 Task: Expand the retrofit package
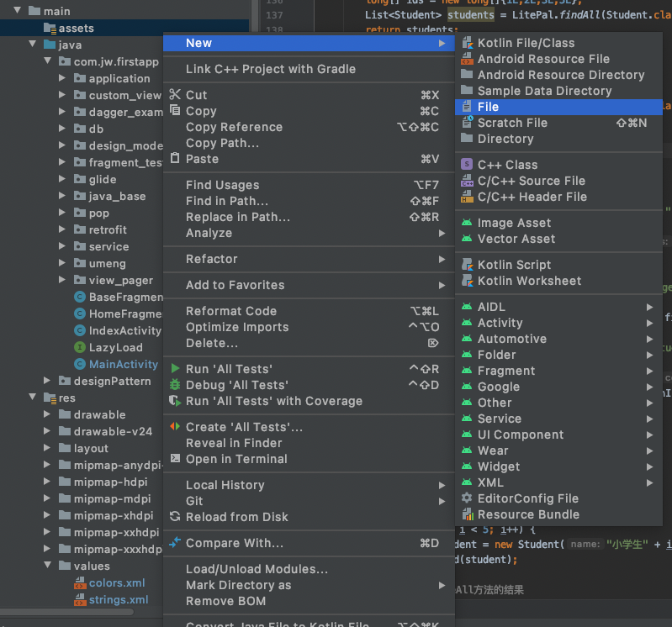[x=61, y=229]
